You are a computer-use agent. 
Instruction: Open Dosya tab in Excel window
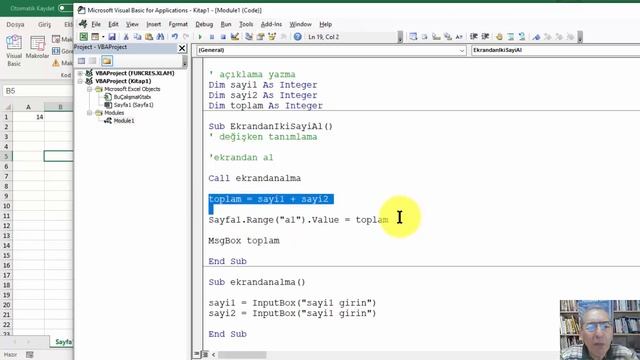(x=16, y=24)
